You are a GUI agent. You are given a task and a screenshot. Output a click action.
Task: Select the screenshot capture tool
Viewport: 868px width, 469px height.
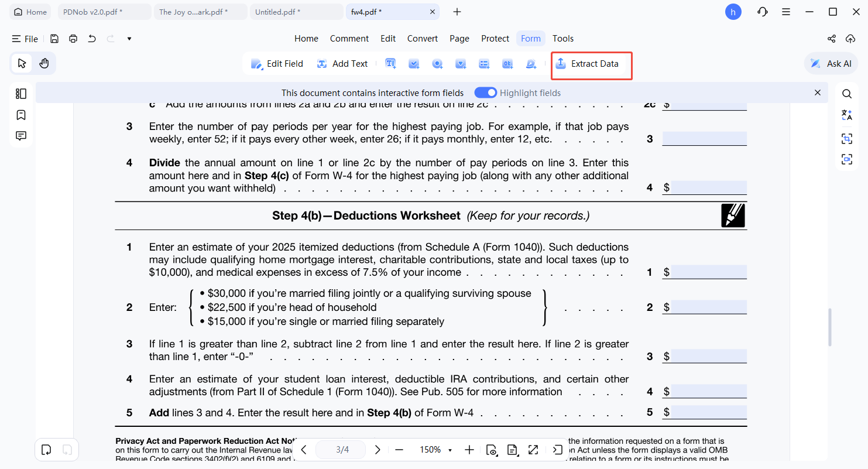click(847, 138)
